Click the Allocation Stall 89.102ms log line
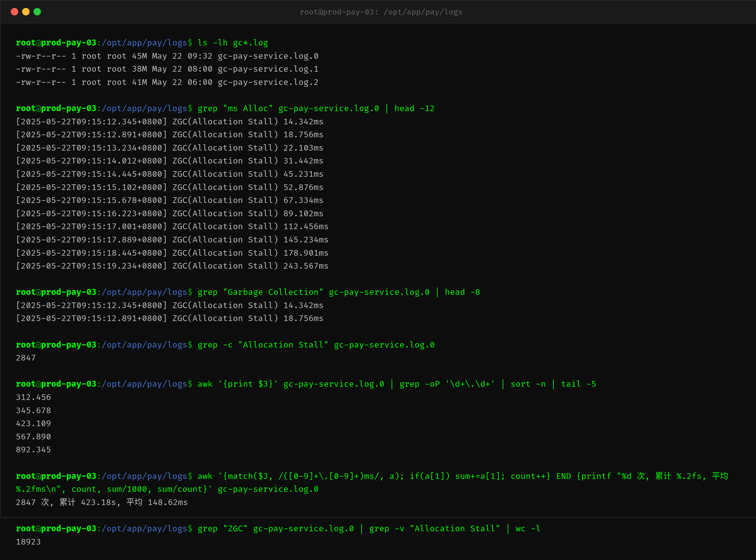756x560 pixels. [x=169, y=214]
